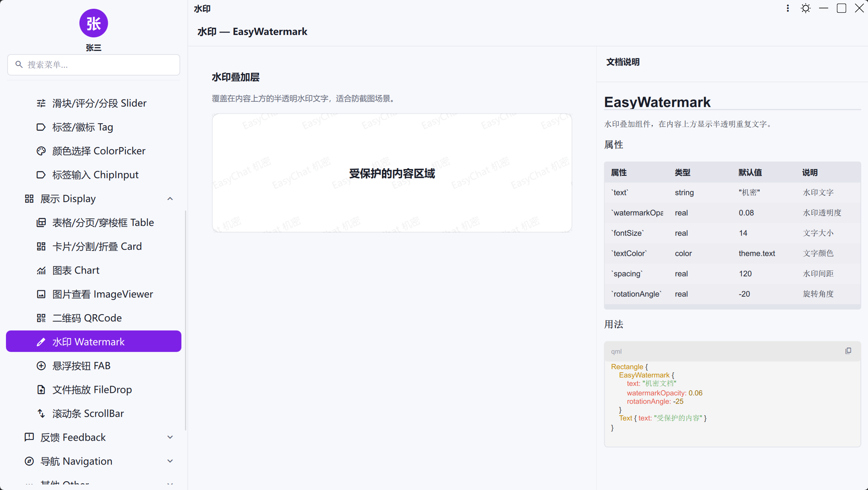This screenshot has width=868, height=490.
Task: Click the Table menu icon
Action: pos(41,223)
